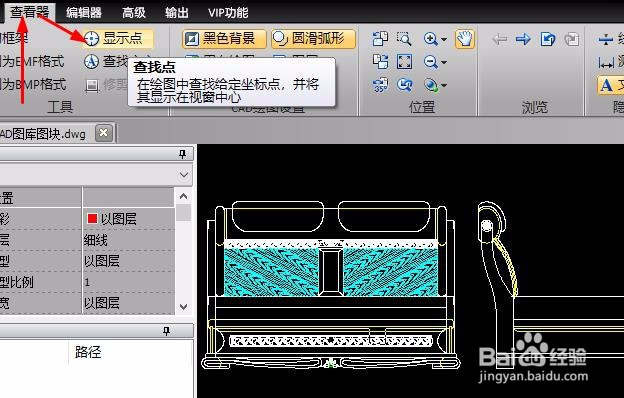Viewport: 624px width, 398px height.
Task: Click the find text 'A' icon
Action: click(x=92, y=62)
